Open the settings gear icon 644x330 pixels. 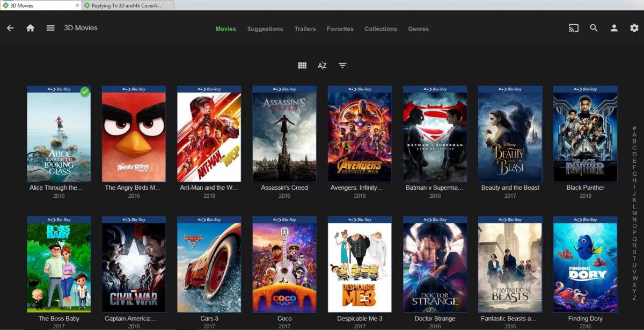click(x=634, y=28)
